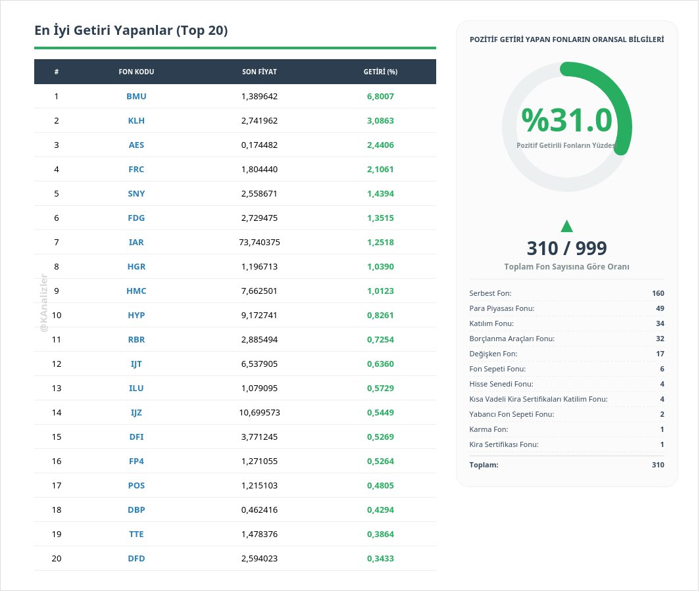The height and width of the screenshot is (591, 700).
Task: Click the Toplam row label
Action: pyautogui.click(x=484, y=465)
